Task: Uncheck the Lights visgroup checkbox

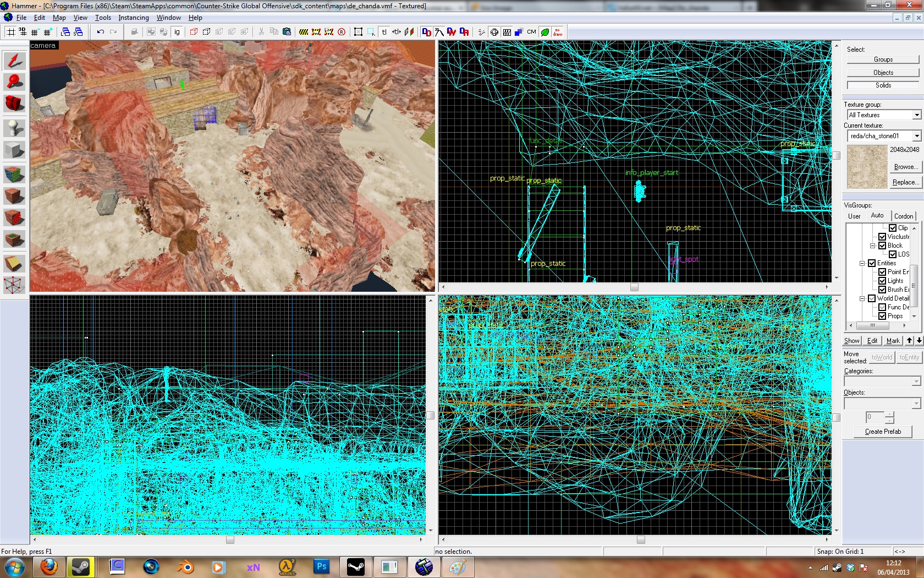Action: [x=882, y=281]
